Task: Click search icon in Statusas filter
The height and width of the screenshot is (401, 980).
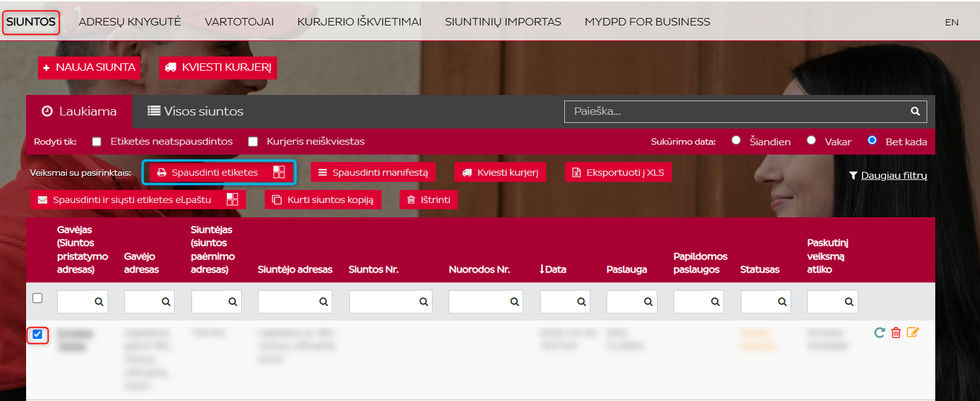Action: coord(782,302)
